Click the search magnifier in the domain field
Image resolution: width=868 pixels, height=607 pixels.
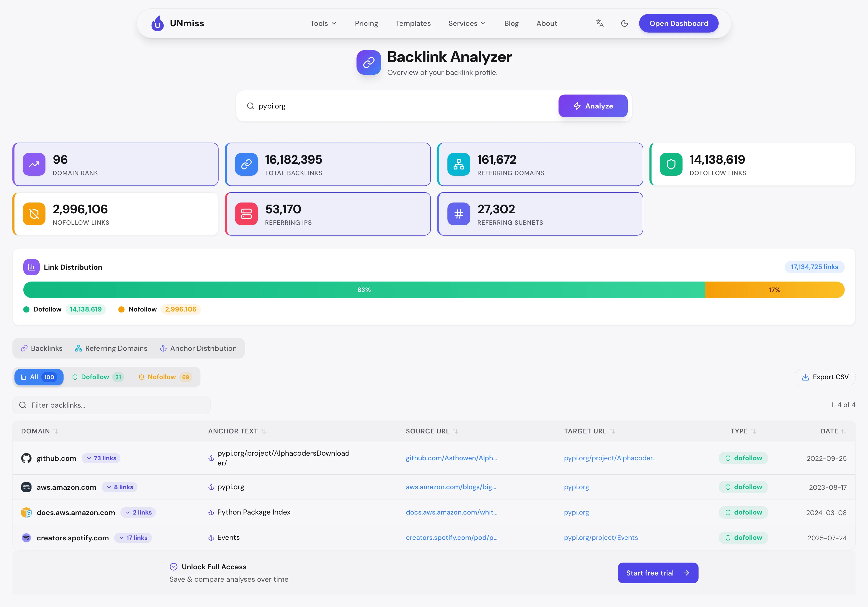tap(250, 106)
